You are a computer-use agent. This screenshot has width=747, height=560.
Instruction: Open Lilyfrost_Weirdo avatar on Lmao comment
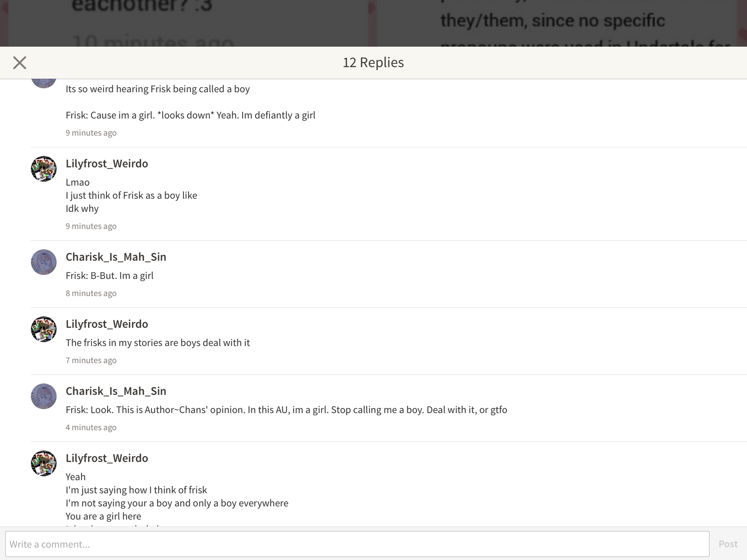point(44,169)
